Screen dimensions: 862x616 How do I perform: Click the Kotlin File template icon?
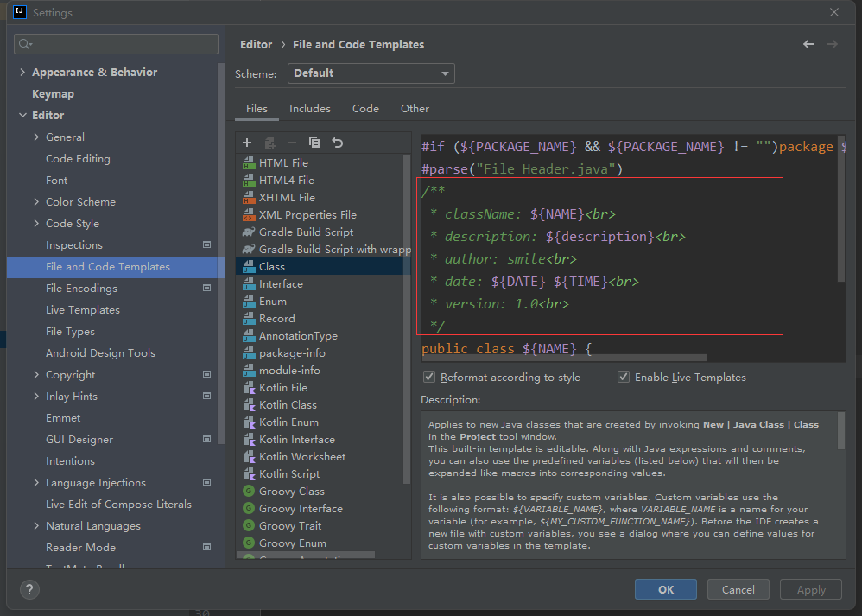(249, 388)
